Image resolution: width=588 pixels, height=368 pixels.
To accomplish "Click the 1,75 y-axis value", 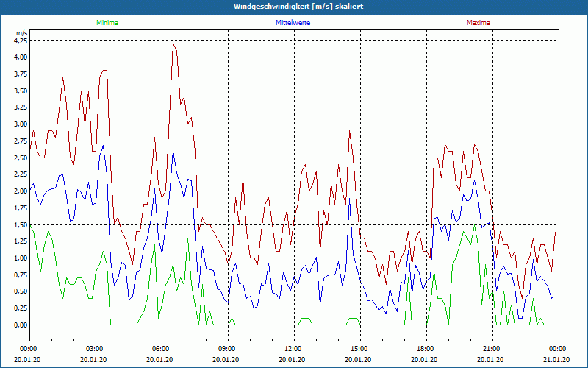I will click(x=21, y=208).
